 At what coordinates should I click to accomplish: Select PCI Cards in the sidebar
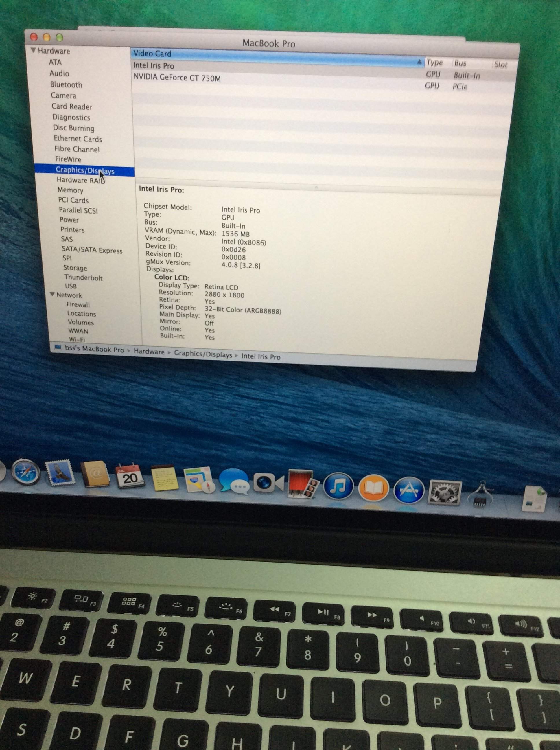73,200
